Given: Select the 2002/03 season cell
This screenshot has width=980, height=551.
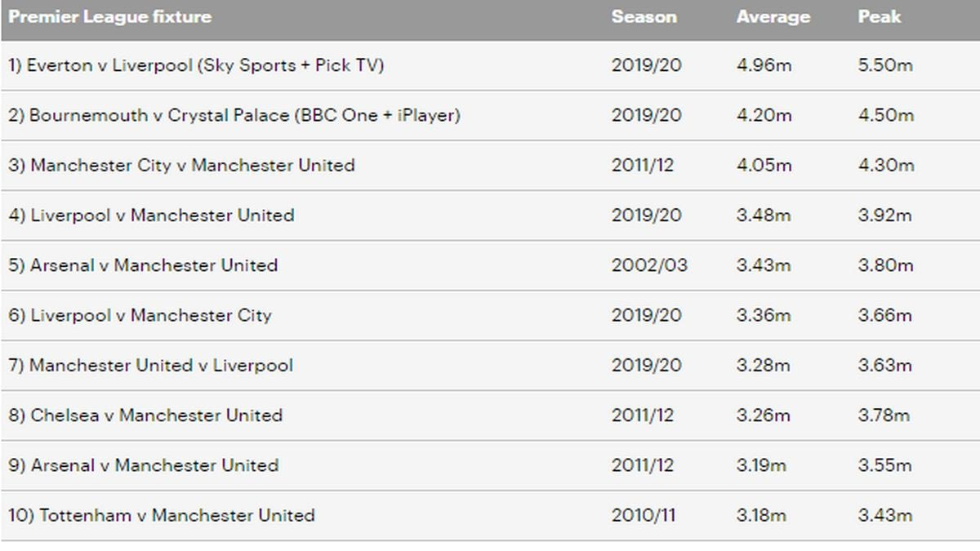Looking at the screenshot, I should click(649, 265).
